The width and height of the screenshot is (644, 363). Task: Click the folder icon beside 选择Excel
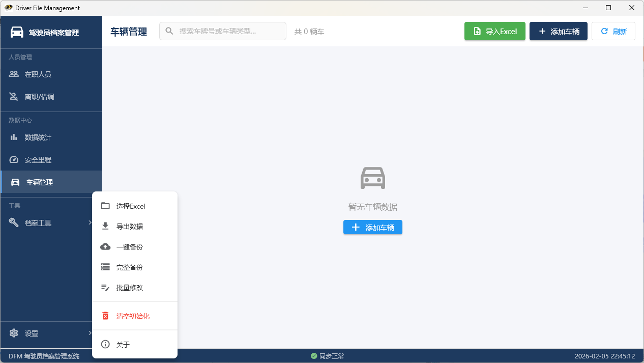point(105,206)
